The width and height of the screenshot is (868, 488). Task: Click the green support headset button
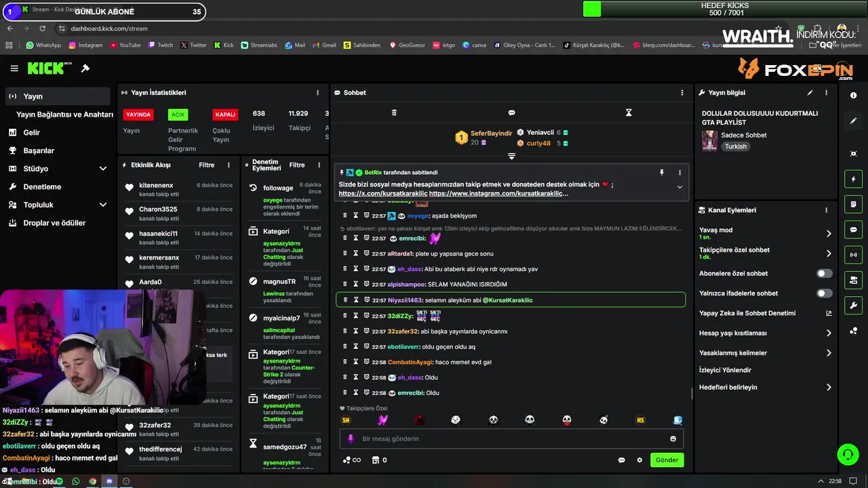click(x=847, y=454)
